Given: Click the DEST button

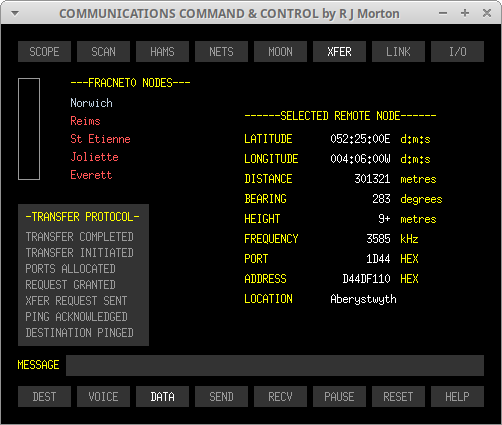Looking at the screenshot, I should pyautogui.click(x=44, y=397).
